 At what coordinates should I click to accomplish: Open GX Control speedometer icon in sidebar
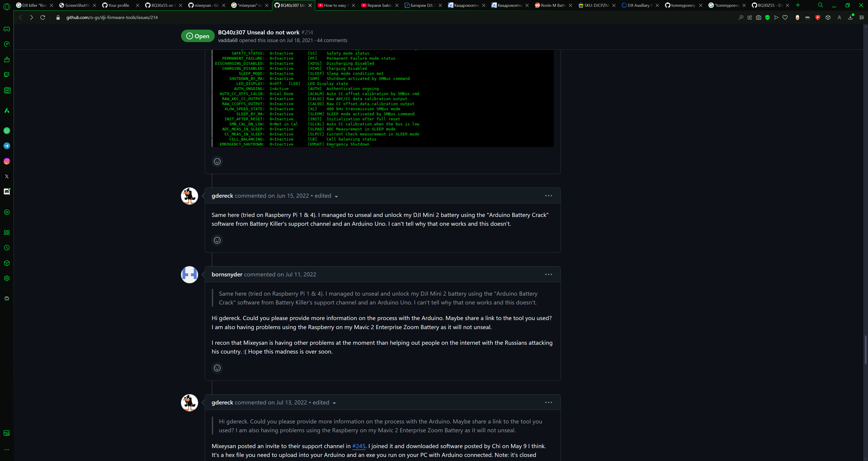point(7,44)
